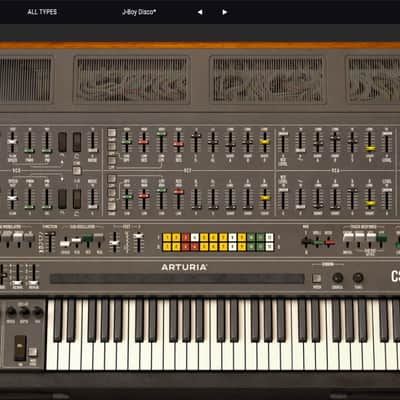The image size is (400, 400).
Task: Toggle the upper VCO sawtooth rocker switch
Action: (x=77, y=142)
